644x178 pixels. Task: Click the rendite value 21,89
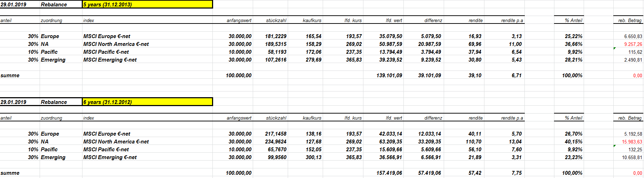[475, 157]
